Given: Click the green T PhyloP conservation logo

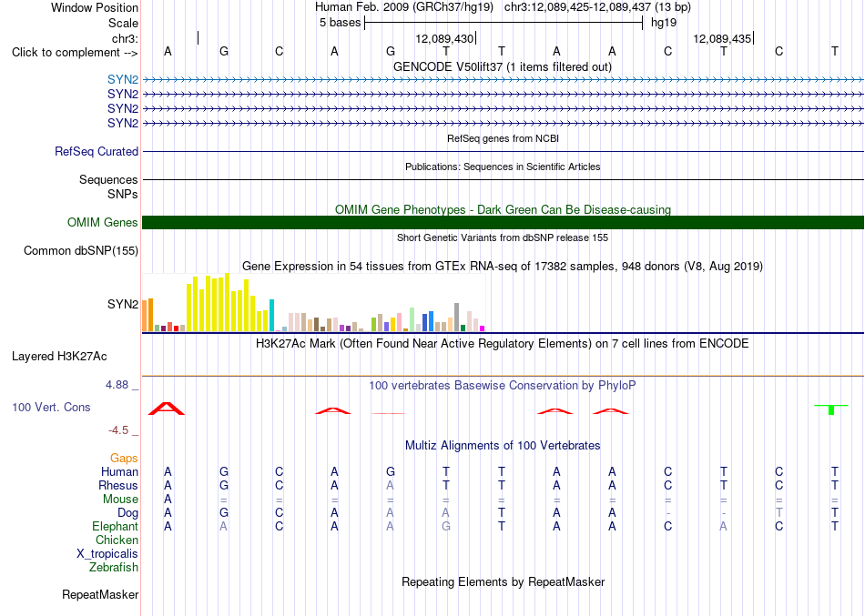Looking at the screenshot, I should coord(831,409).
